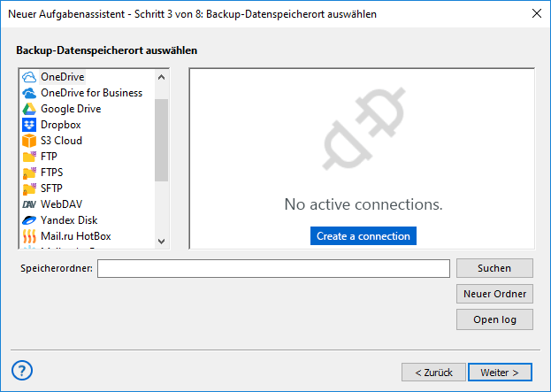Select the WebDAV DAV icon
The height and width of the screenshot is (392, 551).
[x=29, y=204]
